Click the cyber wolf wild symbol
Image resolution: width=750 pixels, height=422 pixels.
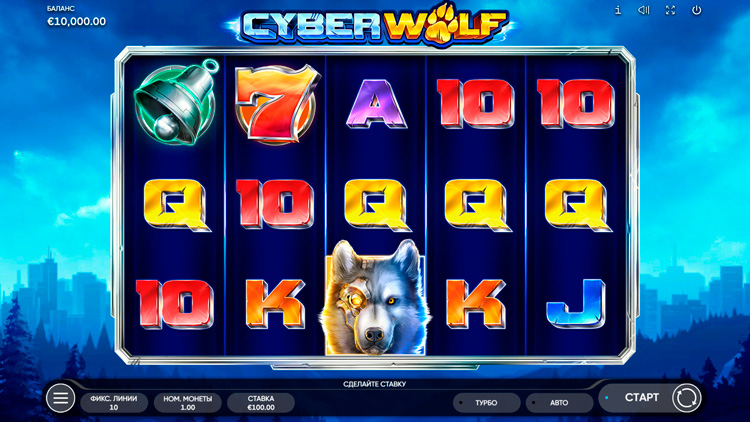pos(375,297)
